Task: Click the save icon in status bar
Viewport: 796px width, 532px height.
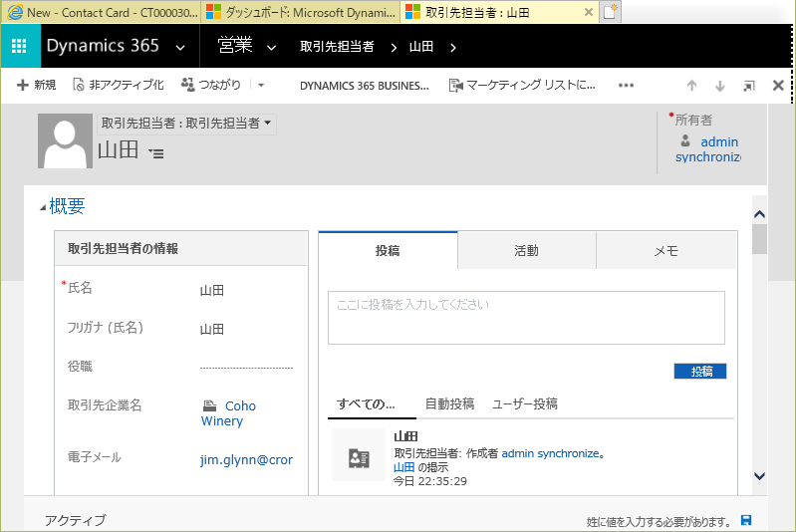Action: (x=746, y=520)
